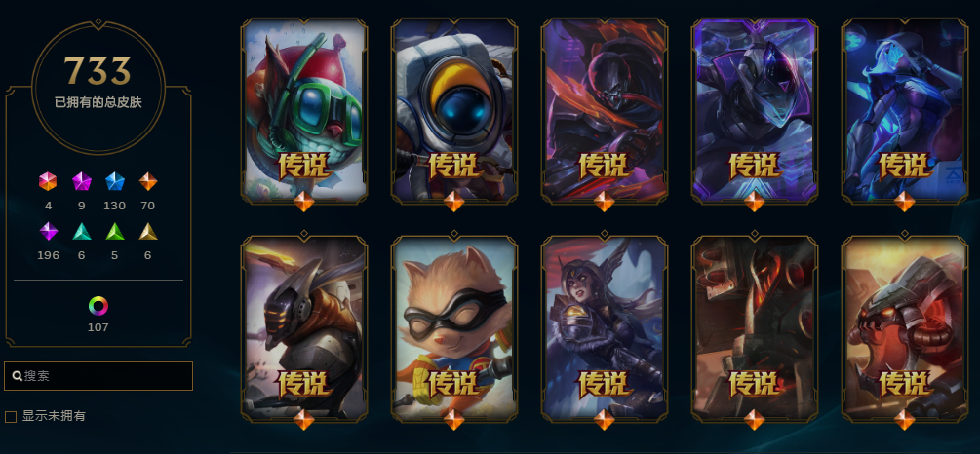Viewport: 980px width, 454px height.
Task: Click the Ultimate skin gem icon above 4
Action: point(48,182)
